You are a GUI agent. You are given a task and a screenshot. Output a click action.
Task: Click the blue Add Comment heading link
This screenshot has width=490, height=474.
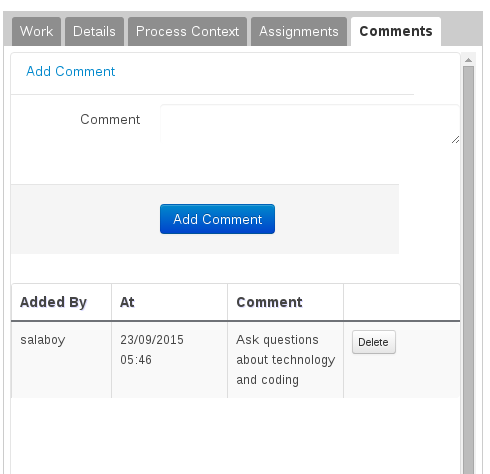[71, 71]
